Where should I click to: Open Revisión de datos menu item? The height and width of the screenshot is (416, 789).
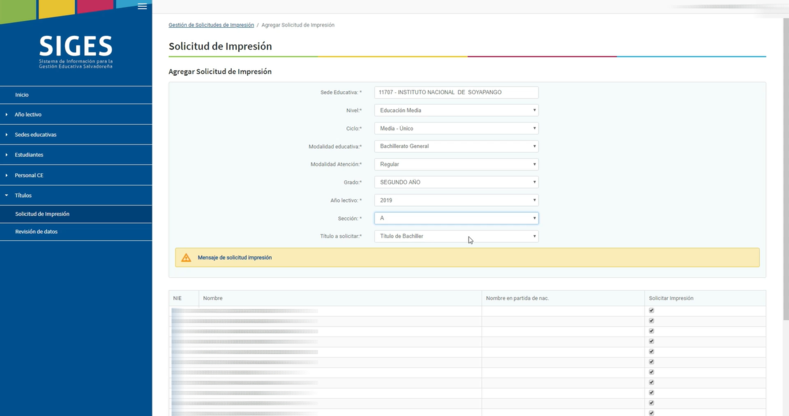click(36, 231)
